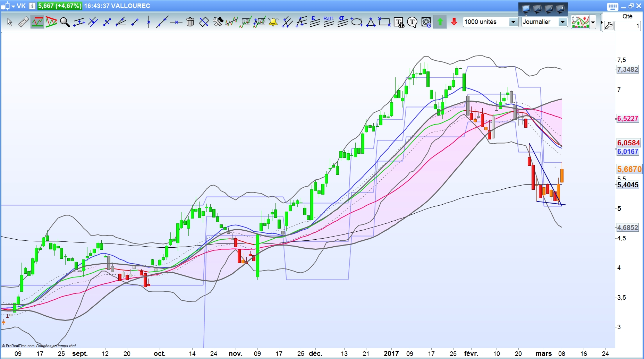Select the diamond shape drawing tool
The width and height of the screenshot is (644, 359).
pyautogui.click(x=204, y=22)
